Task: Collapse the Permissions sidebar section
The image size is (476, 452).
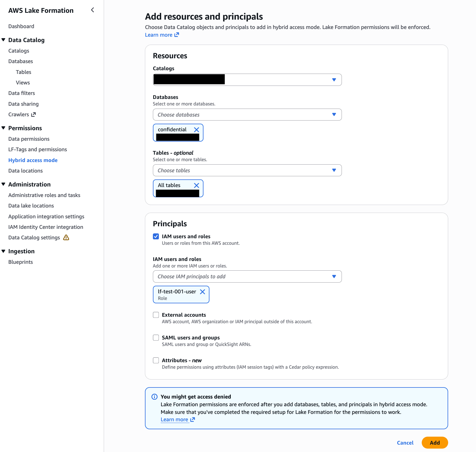Action: point(3,128)
